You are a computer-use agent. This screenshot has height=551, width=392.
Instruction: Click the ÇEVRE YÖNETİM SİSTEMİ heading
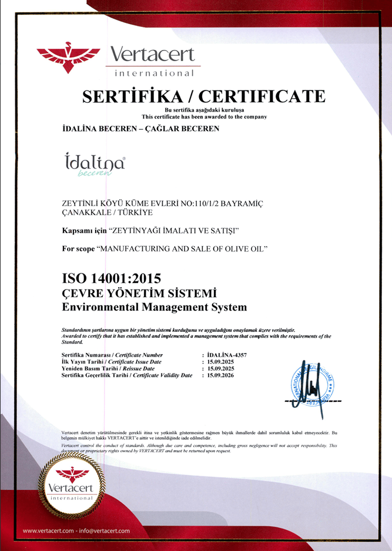(139, 293)
